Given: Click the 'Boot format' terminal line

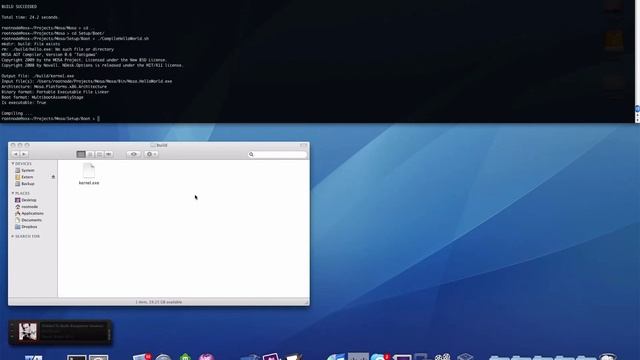Looking at the screenshot, I should [x=42, y=98].
